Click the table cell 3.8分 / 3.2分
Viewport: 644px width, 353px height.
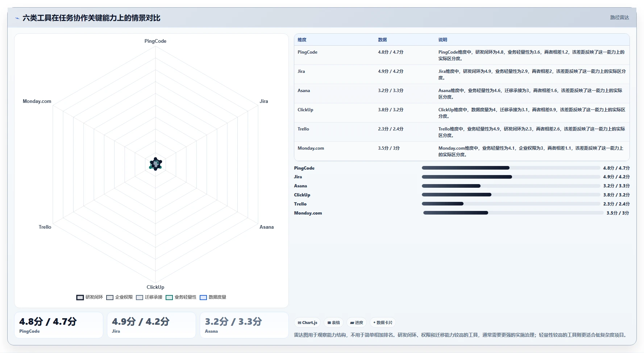coord(391,110)
